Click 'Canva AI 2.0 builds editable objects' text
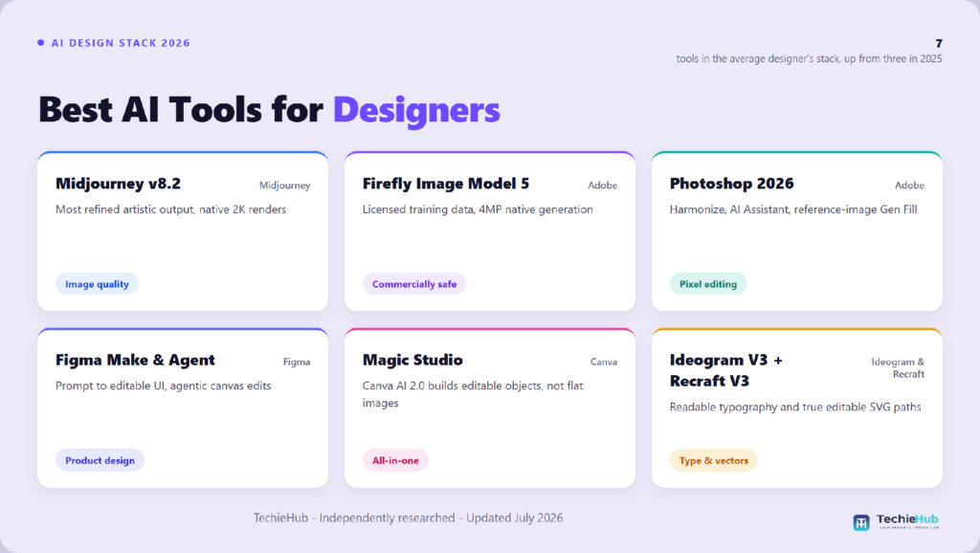980x553 pixels. coord(473,394)
